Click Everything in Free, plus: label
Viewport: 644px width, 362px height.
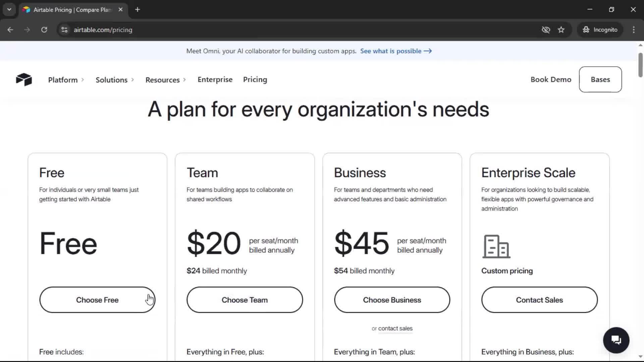point(225,352)
